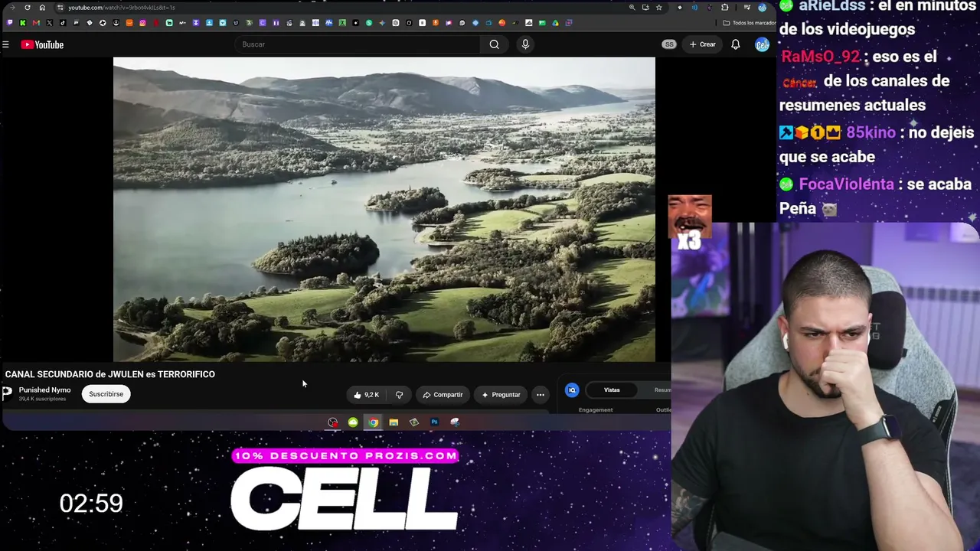
Task: Open the Twitch bookmark
Action: [x=10, y=23]
